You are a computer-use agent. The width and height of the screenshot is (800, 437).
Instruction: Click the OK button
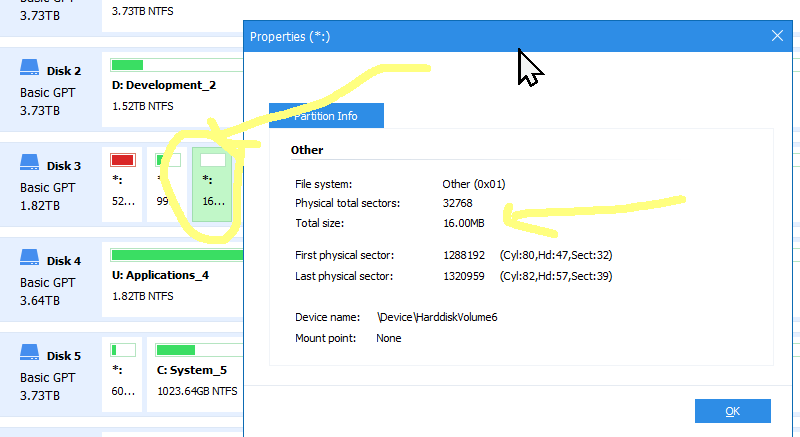[733, 411]
